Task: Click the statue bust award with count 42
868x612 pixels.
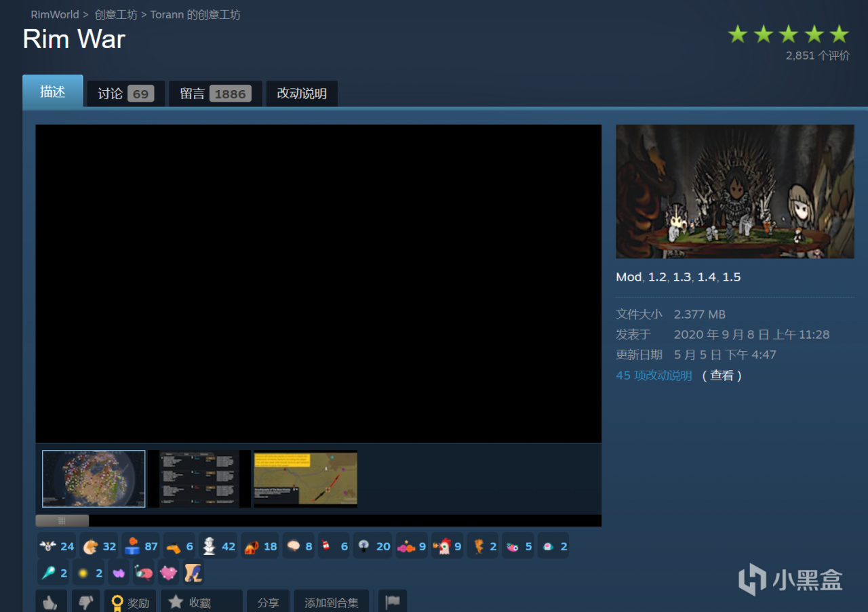Action: pos(218,546)
